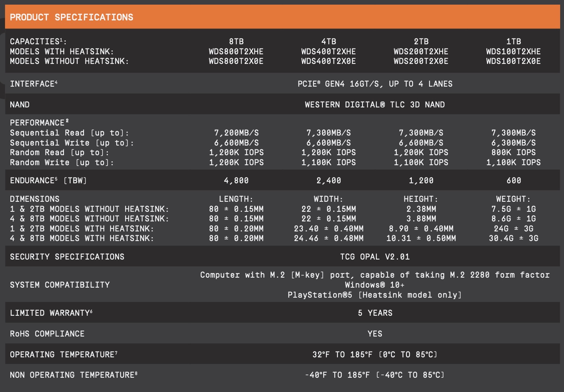Click the ENDURANCE (TBW) label
Viewport: 564px width, 392px height.
click(48, 181)
